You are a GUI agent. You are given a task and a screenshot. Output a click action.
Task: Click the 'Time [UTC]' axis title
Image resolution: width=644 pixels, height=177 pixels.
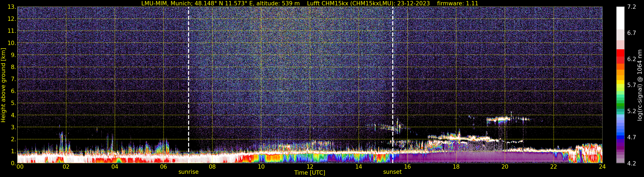tap(310, 173)
